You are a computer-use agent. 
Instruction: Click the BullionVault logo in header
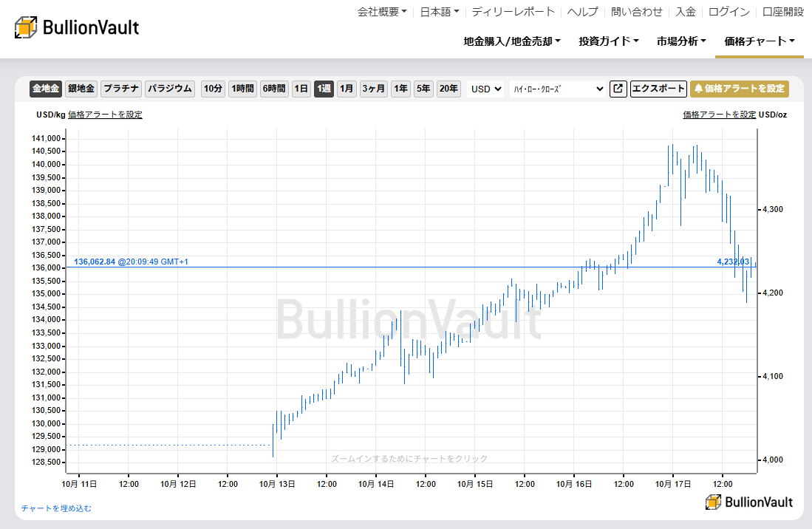click(x=77, y=27)
